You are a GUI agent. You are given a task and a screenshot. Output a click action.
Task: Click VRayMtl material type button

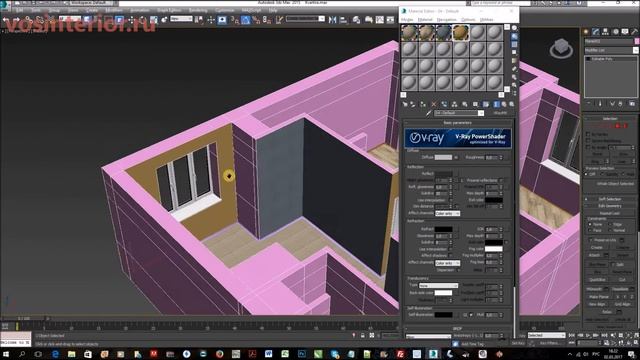click(500, 113)
